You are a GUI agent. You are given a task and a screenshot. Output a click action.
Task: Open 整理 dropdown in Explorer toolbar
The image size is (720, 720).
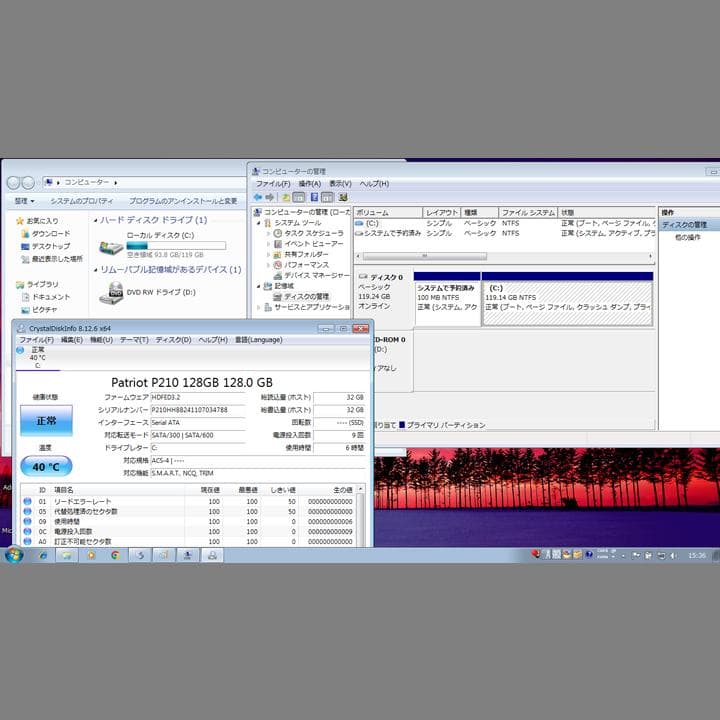24,201
